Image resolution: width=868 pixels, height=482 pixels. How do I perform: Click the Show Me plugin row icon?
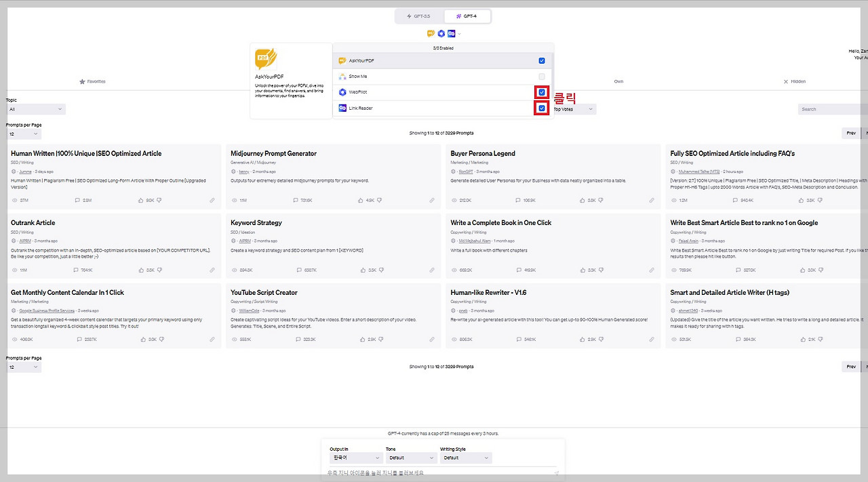pyautogui.click(x=343, y=77)
